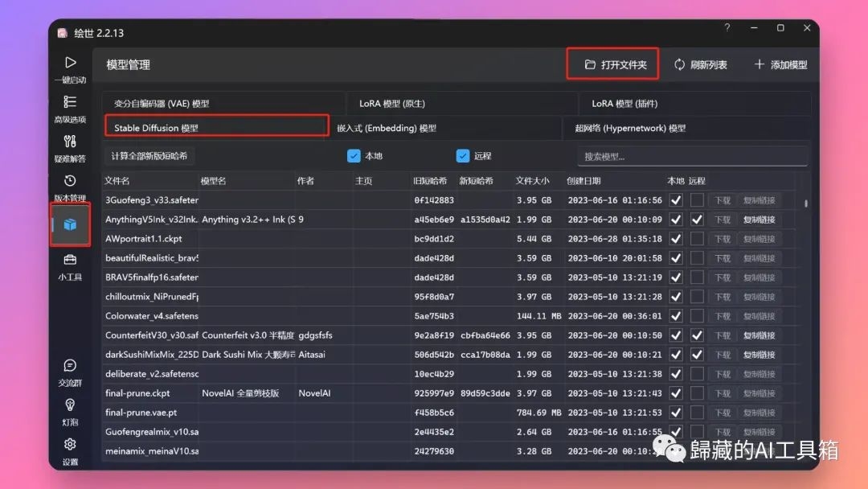Image resolution: width=868 pixels, height=489 pixels.
Task: Click 计算全部新版短哈希 button
Action: 149,156
